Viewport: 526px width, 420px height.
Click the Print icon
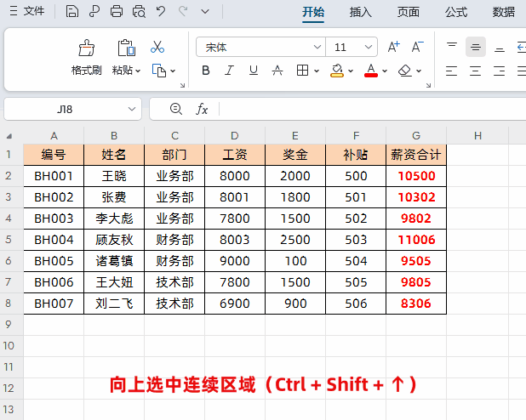(117, 11)
